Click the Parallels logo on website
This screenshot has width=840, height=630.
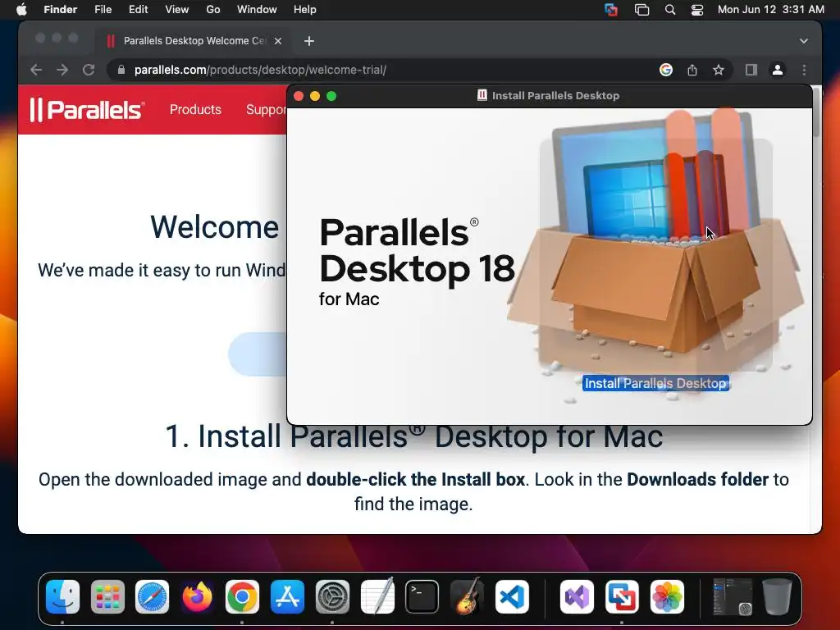tap(87, 110)
